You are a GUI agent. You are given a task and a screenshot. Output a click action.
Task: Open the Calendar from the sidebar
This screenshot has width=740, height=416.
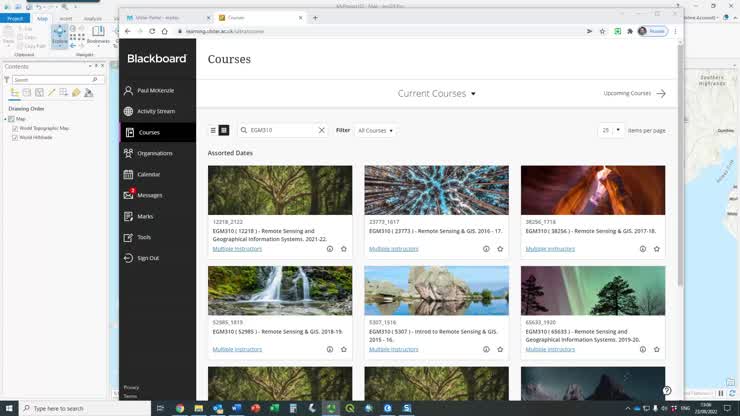[148, 174]
